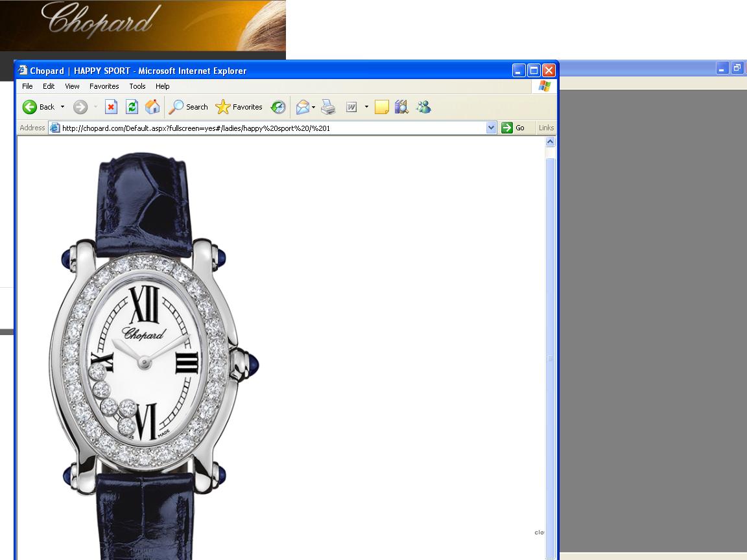747x560 pixels.
Task: Open the Tools menu
Action: click(x=137, y=86)
